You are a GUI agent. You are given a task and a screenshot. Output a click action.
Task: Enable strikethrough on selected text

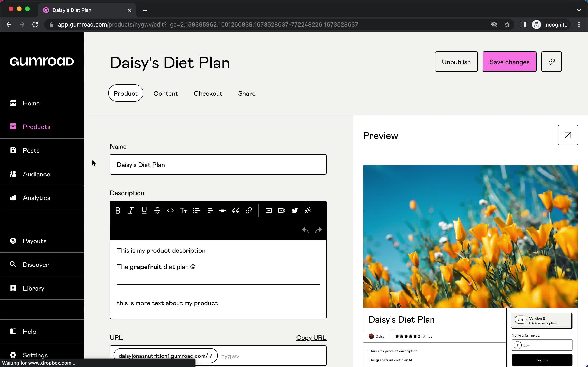coord(157,211)
